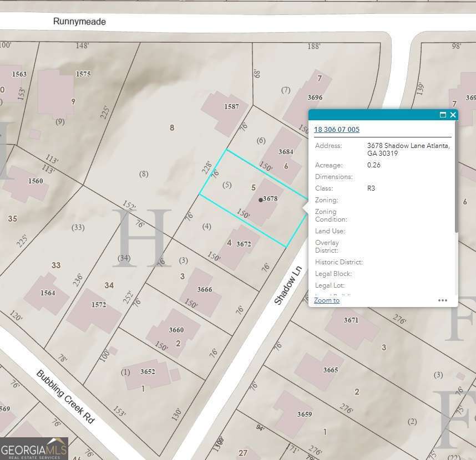Click house number 3696 on map
This screenshot has width=476, height=460.
coord(315,98)
